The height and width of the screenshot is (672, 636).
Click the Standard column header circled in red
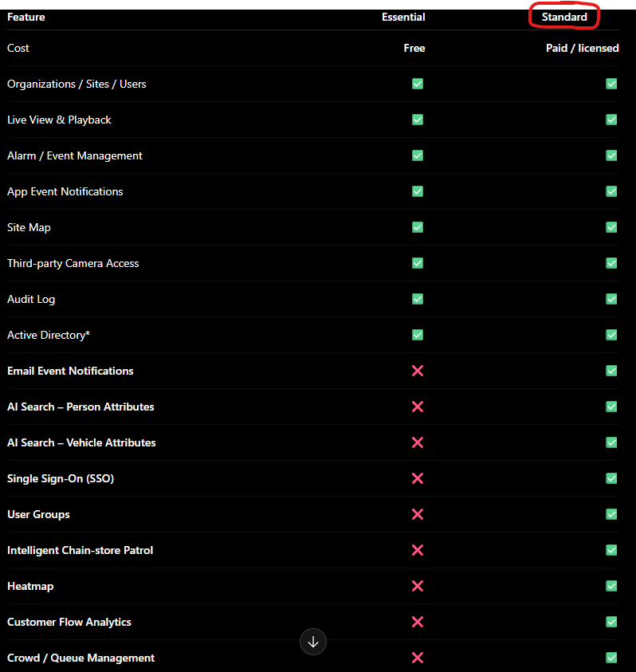(x=564, y=18)
